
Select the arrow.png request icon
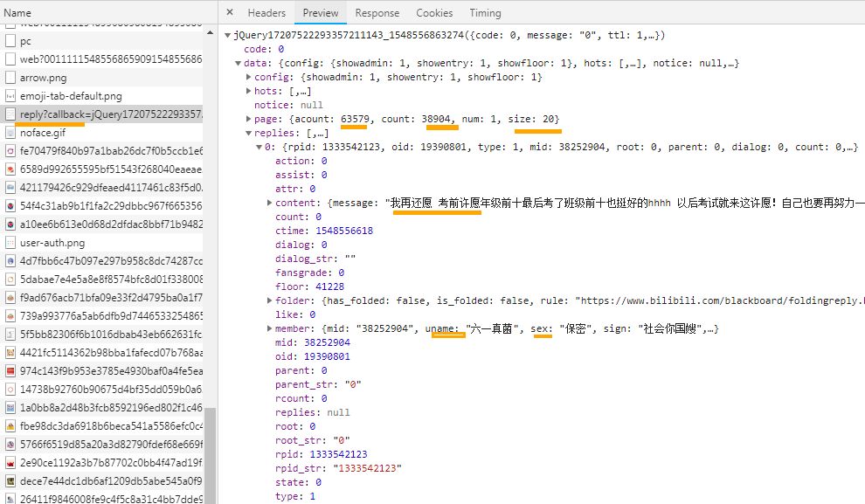[x=10, y=77]
